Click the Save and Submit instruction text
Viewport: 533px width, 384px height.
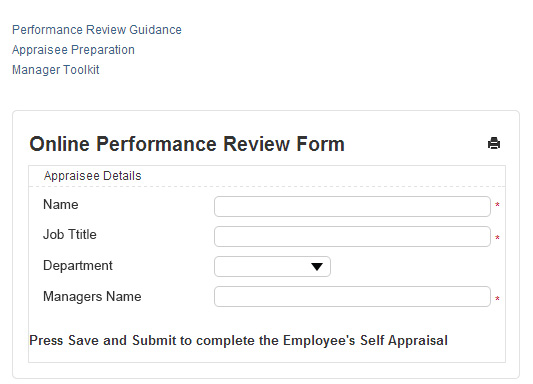[238, 341]
